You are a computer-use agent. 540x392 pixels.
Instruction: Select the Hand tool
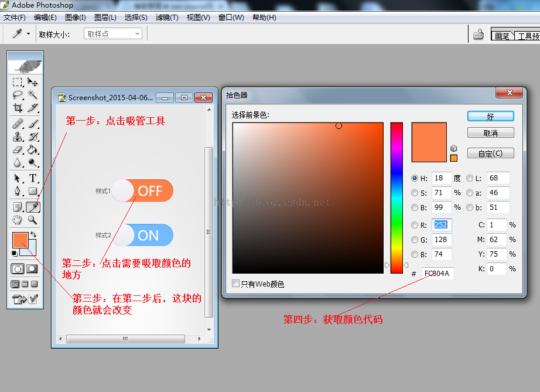coord(17,220)
